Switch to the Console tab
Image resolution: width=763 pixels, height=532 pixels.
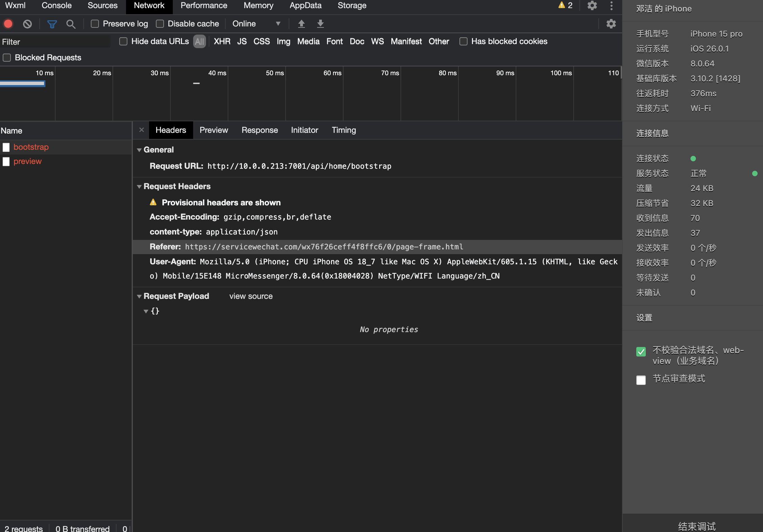click(57, 5)
